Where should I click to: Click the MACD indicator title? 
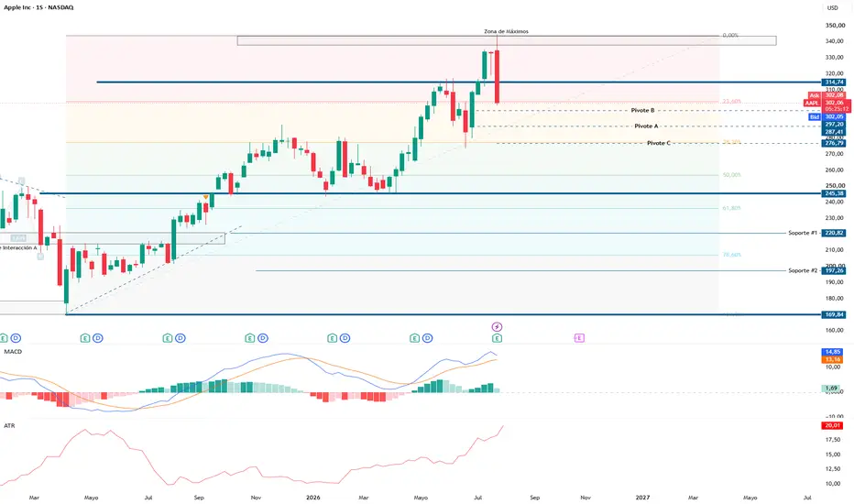point(13,352)
